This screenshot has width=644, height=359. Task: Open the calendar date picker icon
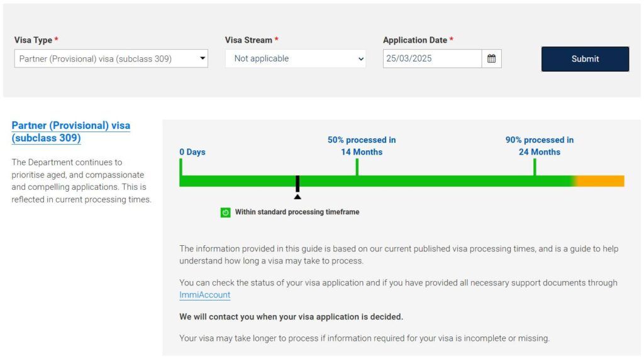coord(492,58)
